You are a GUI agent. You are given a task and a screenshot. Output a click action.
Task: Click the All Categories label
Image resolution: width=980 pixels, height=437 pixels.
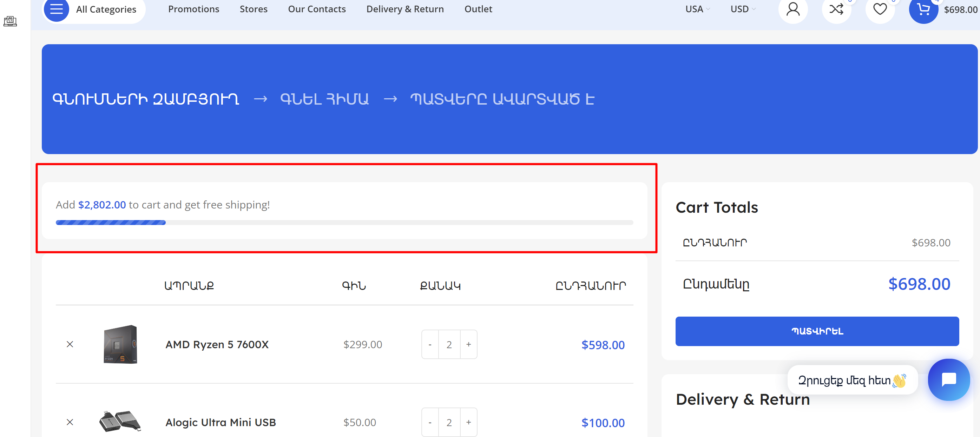coord(106,9)
